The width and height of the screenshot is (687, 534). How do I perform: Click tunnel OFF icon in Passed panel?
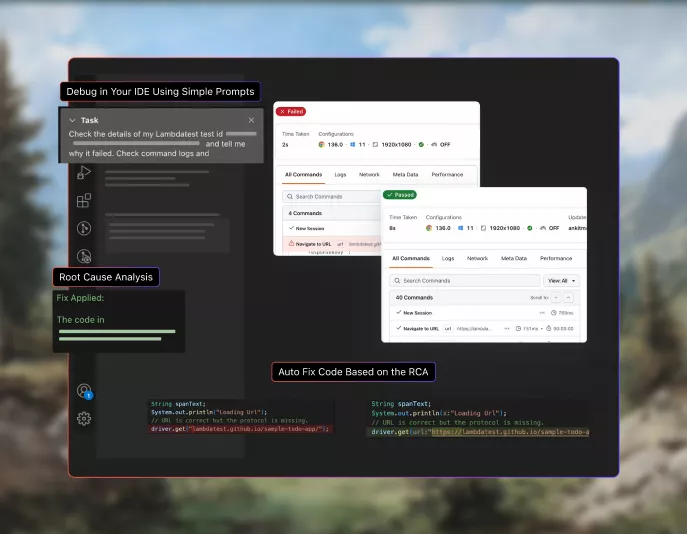(x=543, y=228)
